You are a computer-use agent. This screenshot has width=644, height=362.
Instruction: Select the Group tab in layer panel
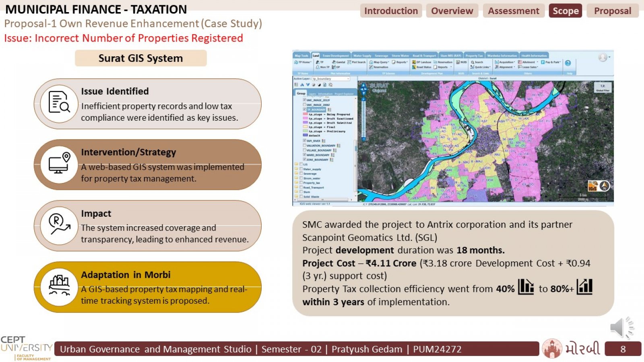[x=301, y=93]
